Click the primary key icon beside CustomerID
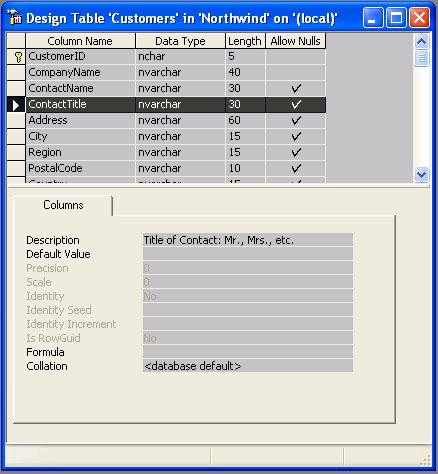Viewport: 438px width, 474px height. tap(19, 57)
